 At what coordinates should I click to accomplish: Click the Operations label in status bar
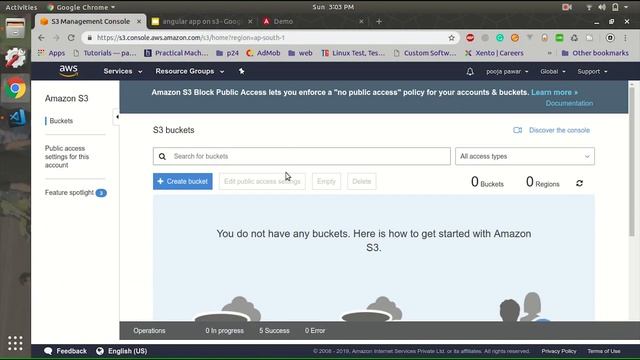click(149, 331)
